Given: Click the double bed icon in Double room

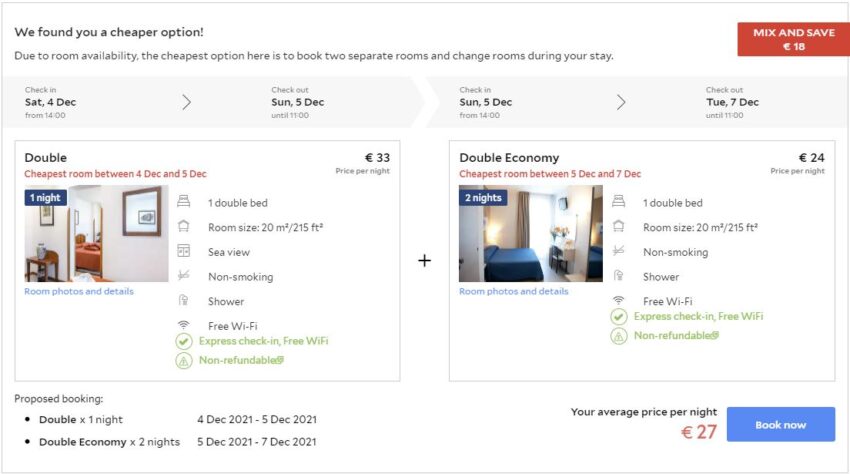Looking at the screenshot, I should coord(183,203).
